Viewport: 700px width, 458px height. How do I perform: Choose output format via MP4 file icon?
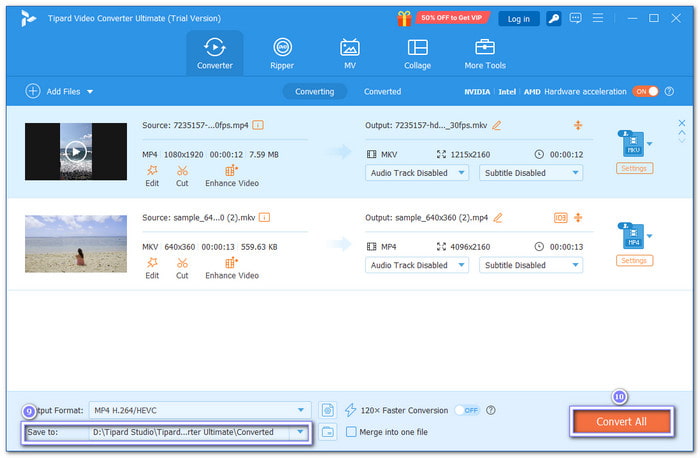[633, 236]
